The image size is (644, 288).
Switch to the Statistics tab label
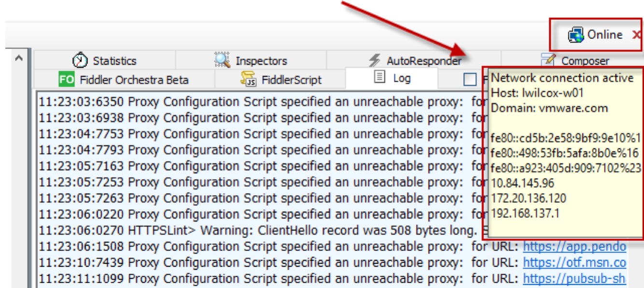tap(114, 61)
